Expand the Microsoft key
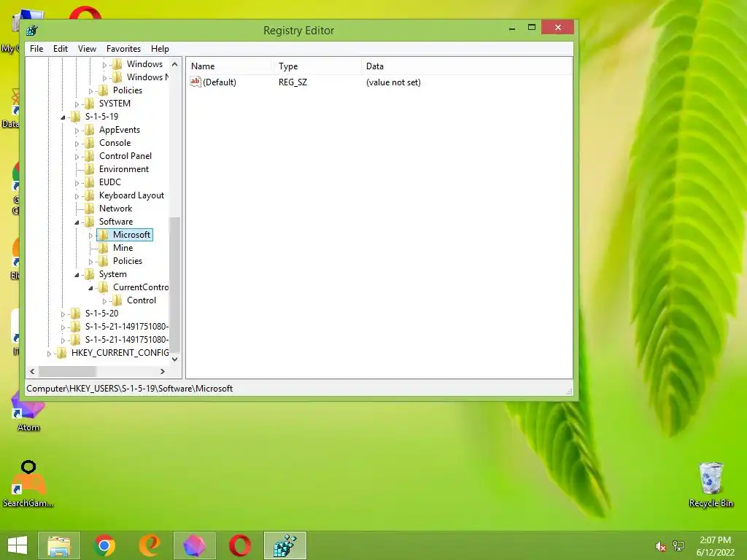This screenshot has height=560, width=747. pos(90,236)
